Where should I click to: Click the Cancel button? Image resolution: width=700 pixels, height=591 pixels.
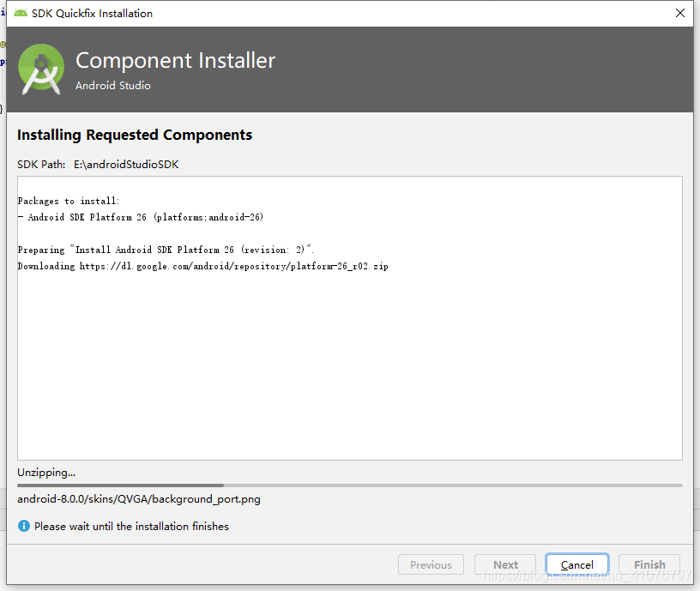point(576,564)
